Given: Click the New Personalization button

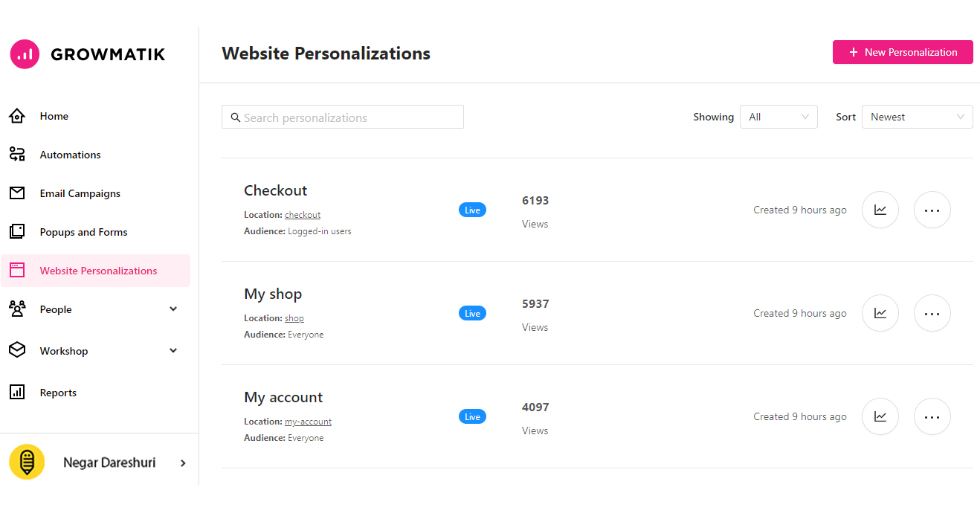Looking at the screenshot, I should [903, 52].
